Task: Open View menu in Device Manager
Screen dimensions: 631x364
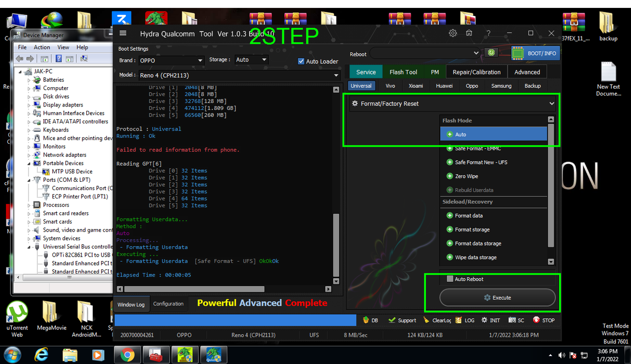Action: (x=63, y=47)
